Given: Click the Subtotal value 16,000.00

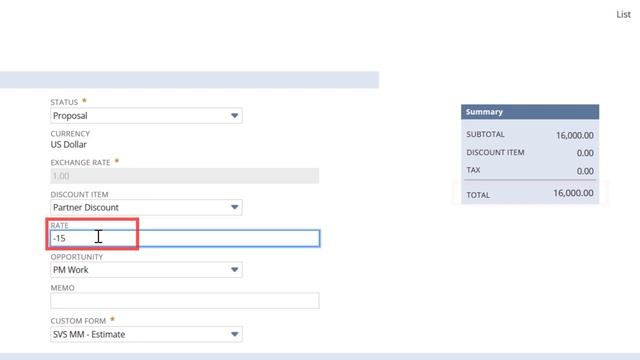Looking at the screenshot, I should tap(575, 135).
